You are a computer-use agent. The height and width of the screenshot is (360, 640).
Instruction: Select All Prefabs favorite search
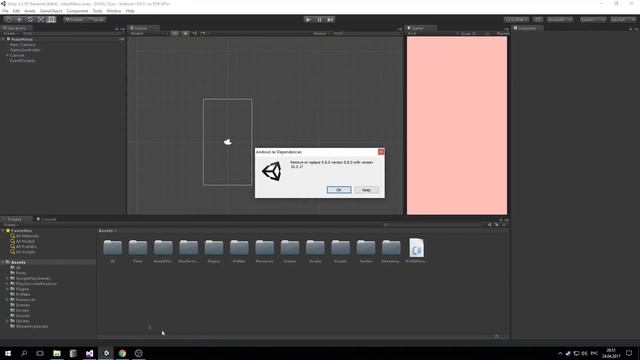(x=26, y=247)
